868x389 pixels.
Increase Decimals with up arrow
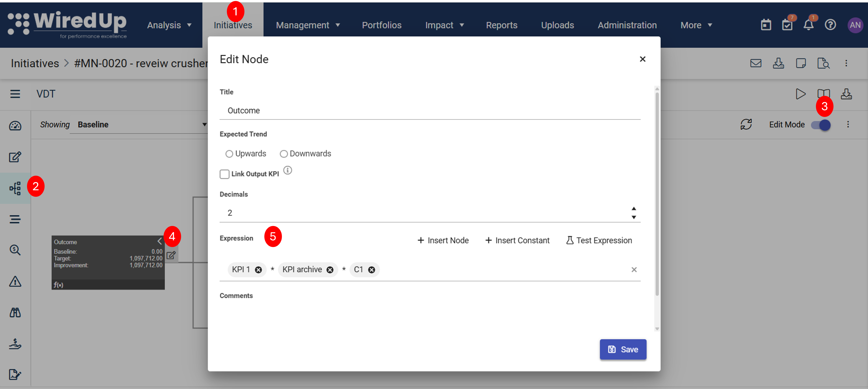coord(633,208)
